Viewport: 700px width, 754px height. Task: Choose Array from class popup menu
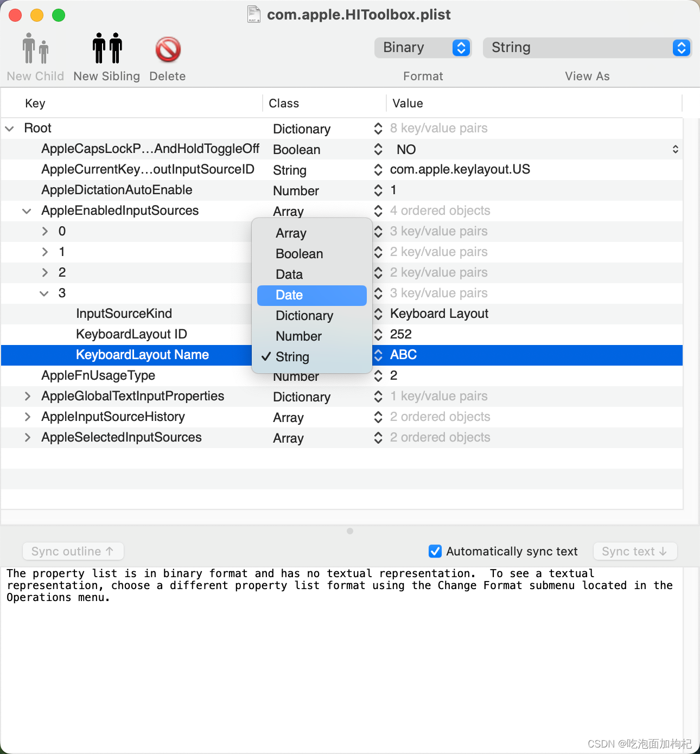[x=312, y=233]
